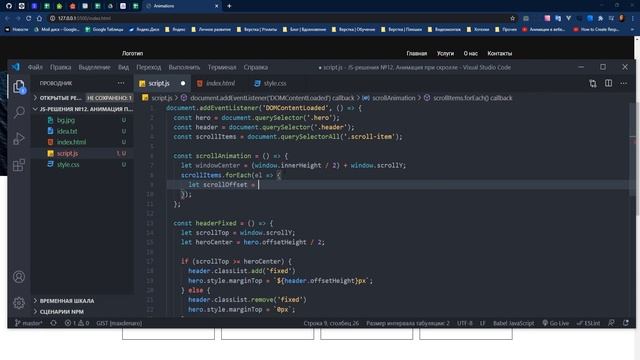Screen dimensions: 640x360
Task: Go back in browser history
Action: click(x=7, y=18)
